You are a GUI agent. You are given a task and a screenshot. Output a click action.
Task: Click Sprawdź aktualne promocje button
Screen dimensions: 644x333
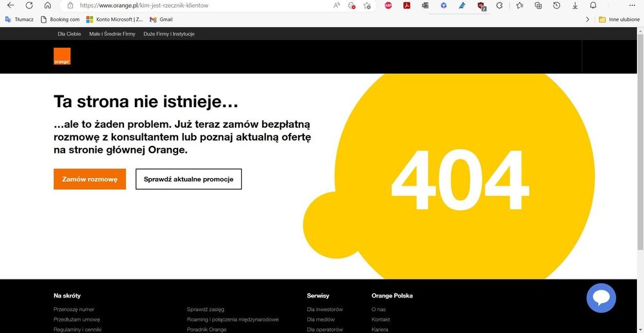(x=188, y=179)
